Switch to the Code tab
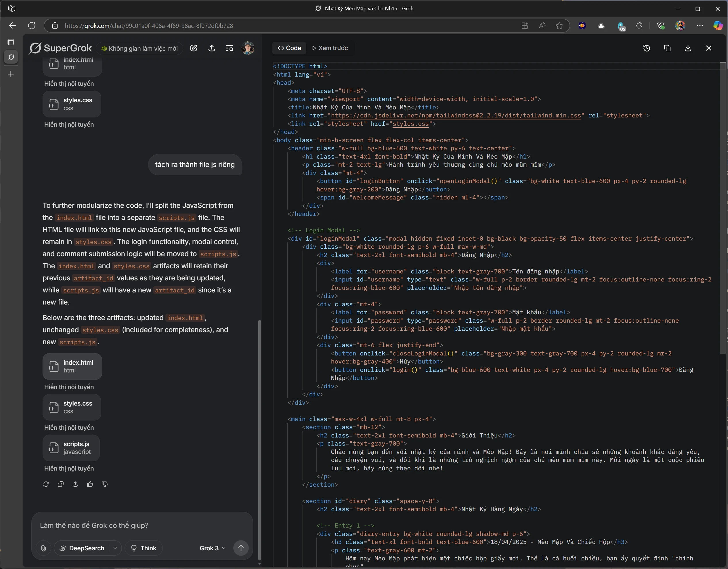Viewport: 728px width, 569px height. 289,48
